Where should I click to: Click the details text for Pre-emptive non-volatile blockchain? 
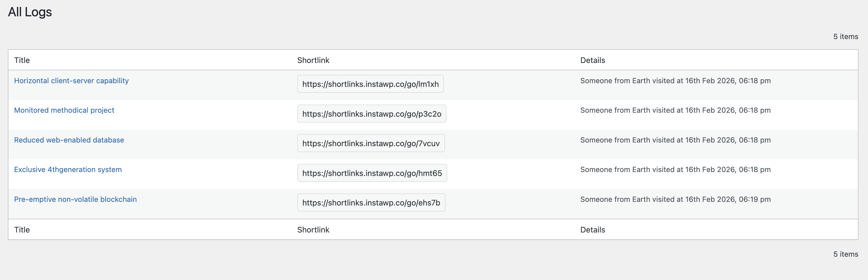pos(675,199)
